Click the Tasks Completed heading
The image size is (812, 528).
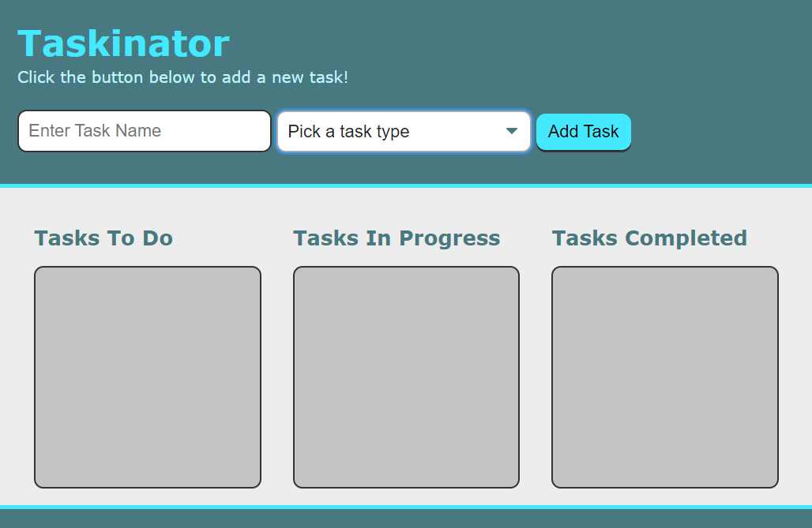point(648,238)
